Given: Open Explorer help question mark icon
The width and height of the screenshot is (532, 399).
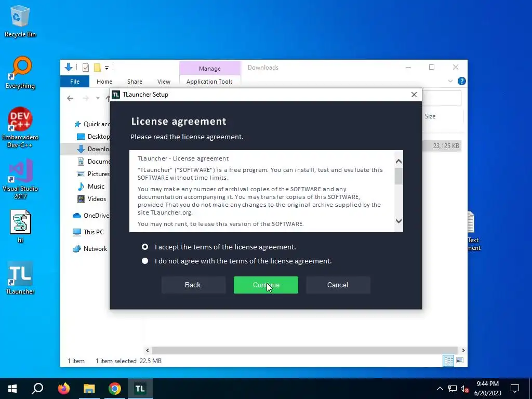Looking at the screenshot, I should click(461, 81).
